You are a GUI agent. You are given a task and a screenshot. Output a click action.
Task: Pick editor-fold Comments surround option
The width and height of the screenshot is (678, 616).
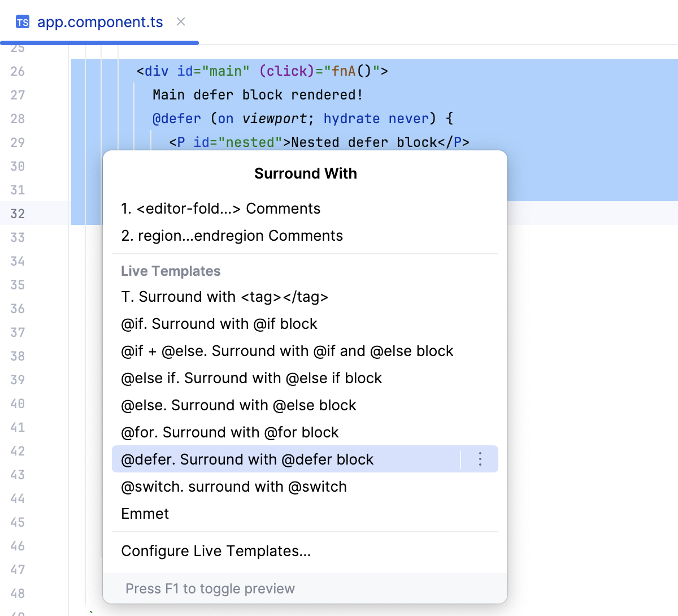pyautogui.click(x=221, y=208)
